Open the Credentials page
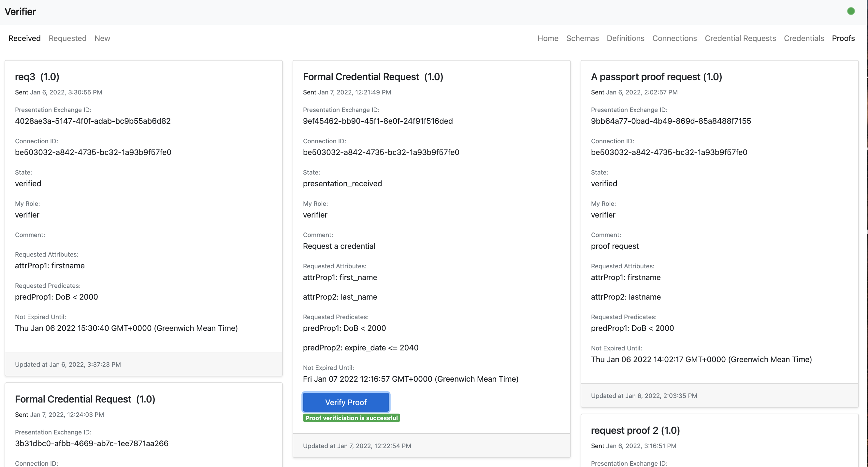Screen dimensions: 868x467 point(803,38)
